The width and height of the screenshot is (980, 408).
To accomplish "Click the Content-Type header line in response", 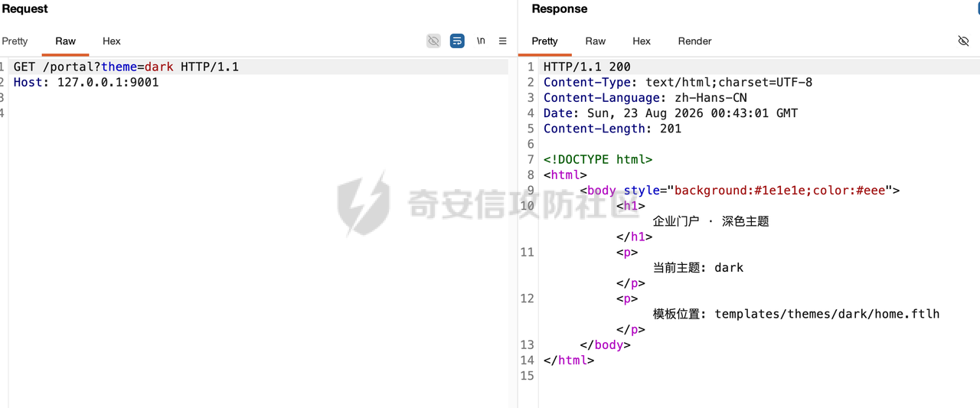I will 678,83.
